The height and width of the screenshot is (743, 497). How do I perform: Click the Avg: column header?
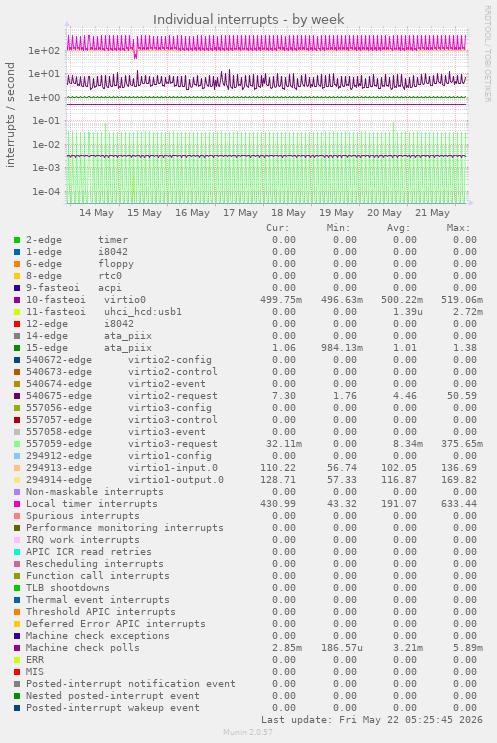(x=398, y=228)
